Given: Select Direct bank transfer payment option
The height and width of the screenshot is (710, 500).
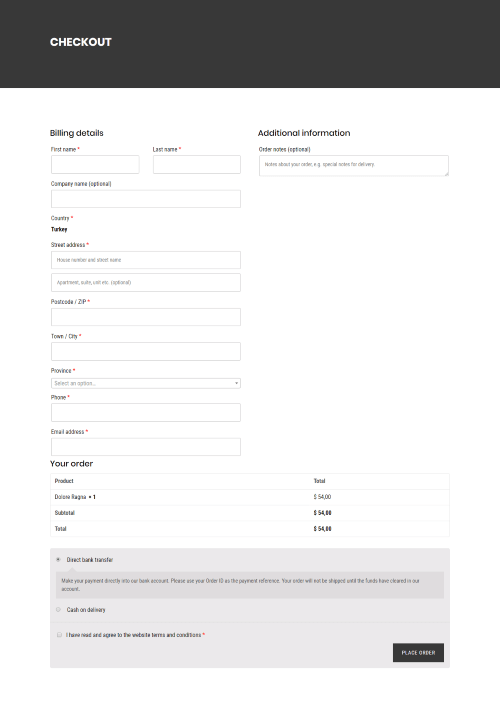Looking at the screenshot, I should [x=58, y=560].
